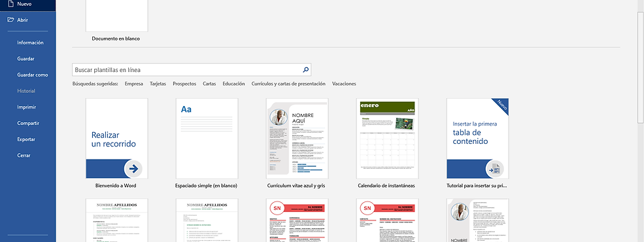Open Calendario de instantáneas template
Image resolution: width=644 pixels, height=242 pixels.
coord(387,139)
